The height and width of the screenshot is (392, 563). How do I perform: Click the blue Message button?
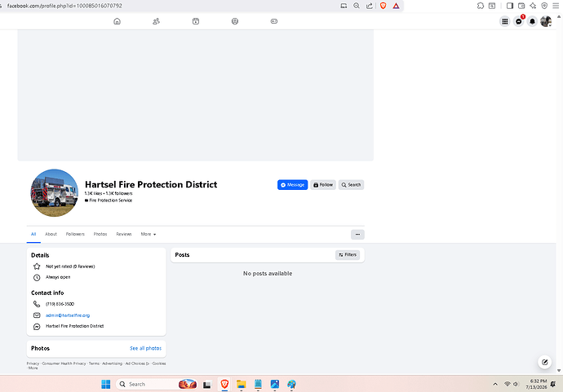click(292, 185)
